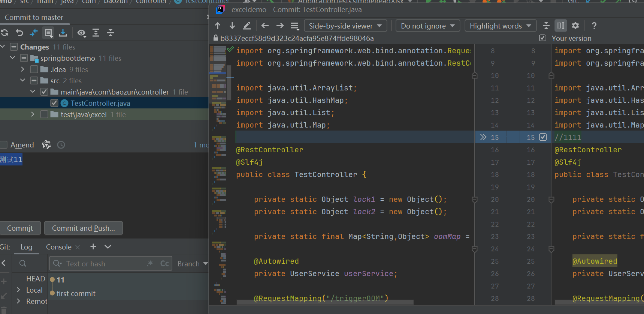Screen dimensions: 644x314
Task: Open the Side-by-side viewer dropdown
Action: [x=345, y=26]
